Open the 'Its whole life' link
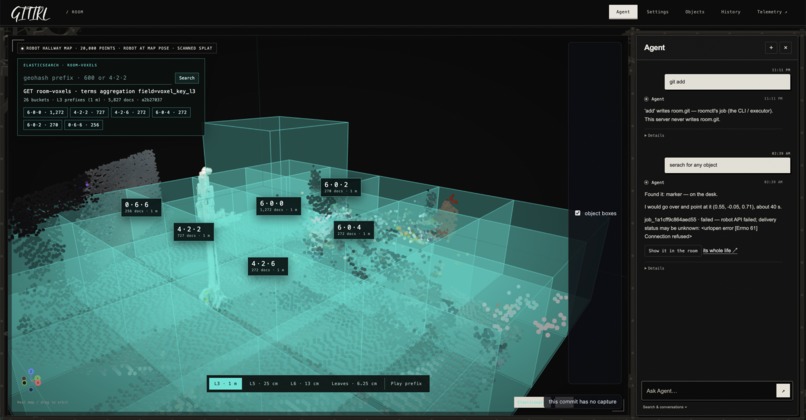806x420 pixels. point(720,251)
